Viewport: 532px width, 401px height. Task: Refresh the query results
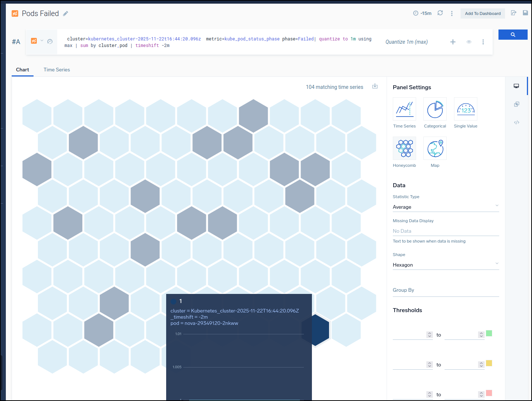click(440, 13)
